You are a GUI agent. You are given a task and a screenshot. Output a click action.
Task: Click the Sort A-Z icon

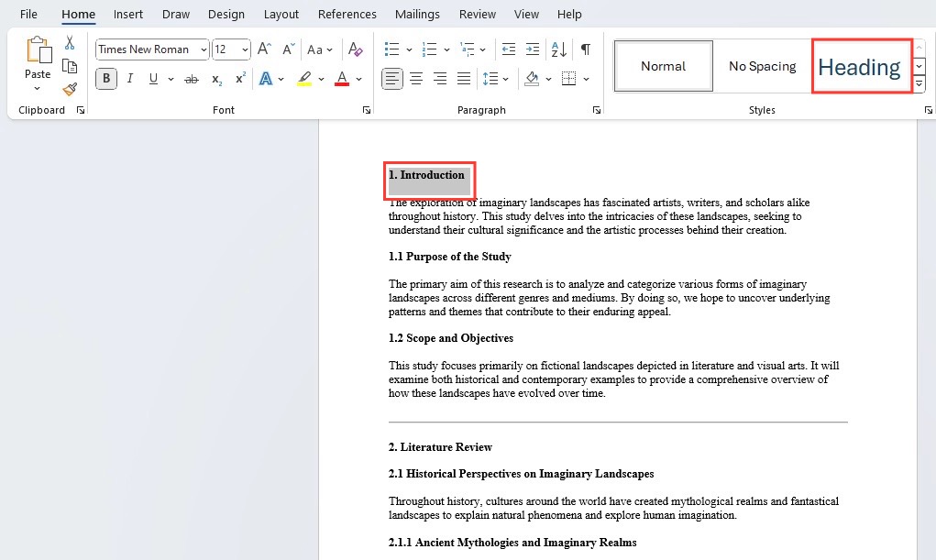tap(558, 49)
